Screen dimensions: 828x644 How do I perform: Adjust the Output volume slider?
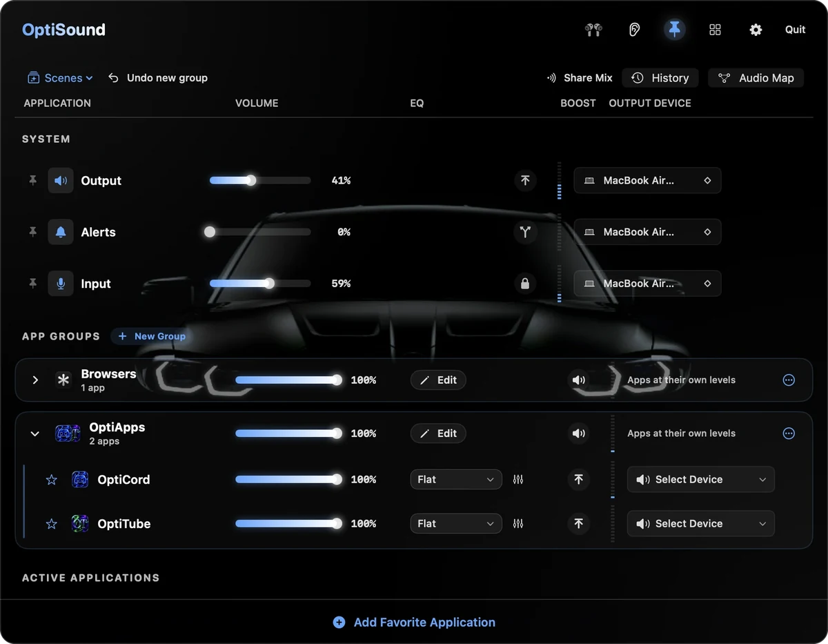[260, 180]
